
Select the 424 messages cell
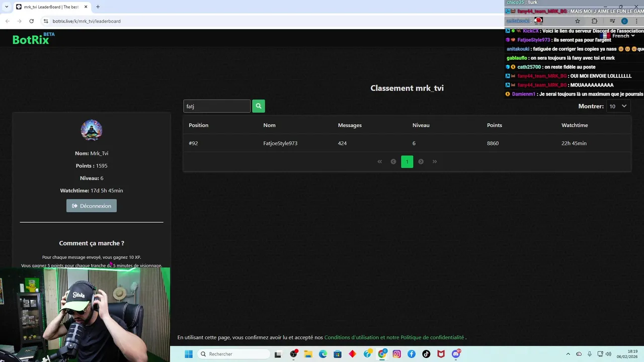(x=342, y=143)
